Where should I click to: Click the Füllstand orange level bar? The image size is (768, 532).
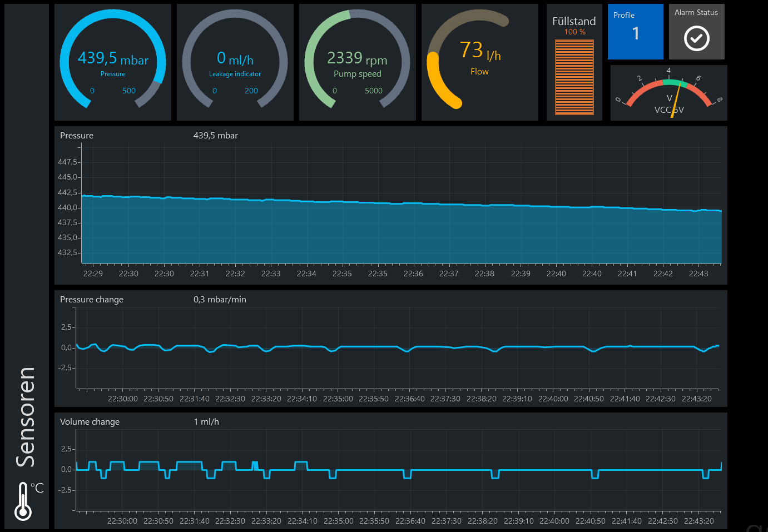tap(574, 77)
